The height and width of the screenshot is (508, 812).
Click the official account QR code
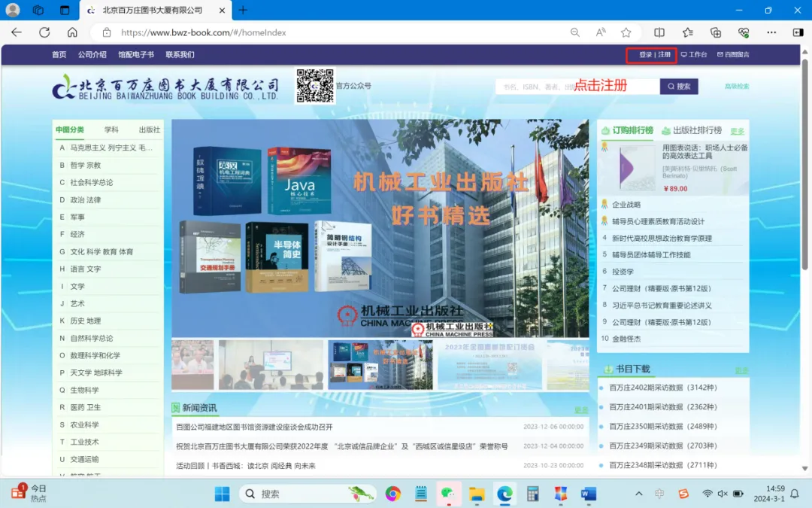(x=315, y=86)
